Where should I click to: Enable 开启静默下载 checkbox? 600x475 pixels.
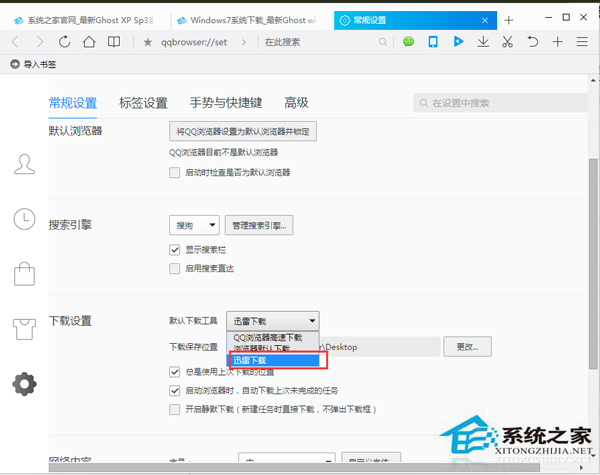[x=174, y=410]
